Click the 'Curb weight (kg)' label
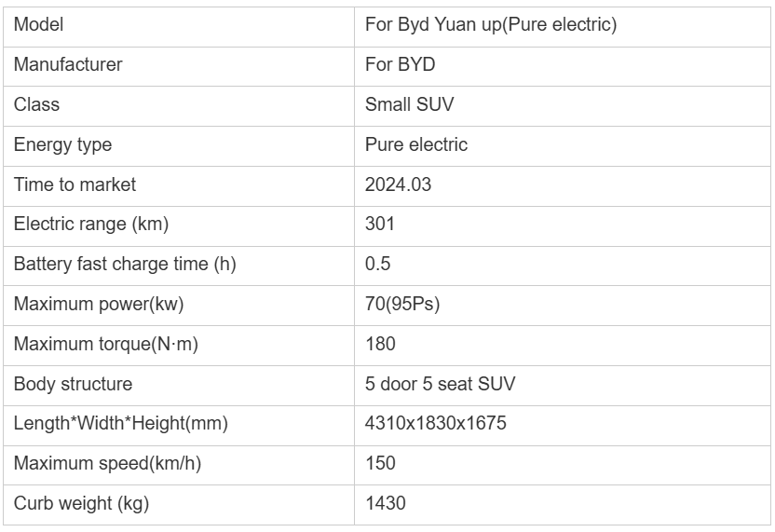The width and height of the screenshot is (775, 532). click(81, 504)
